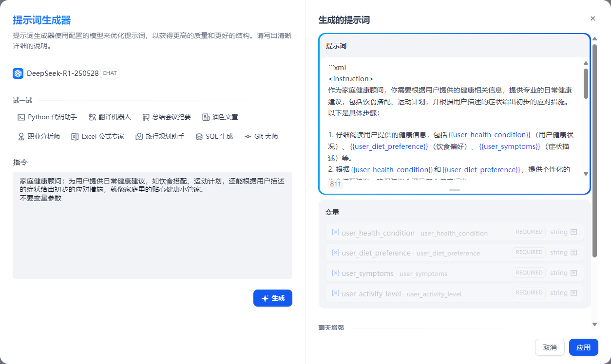Click the prompt editor resize handle
The height and width of the screenshot is (364, 611).
click(455, 190)
